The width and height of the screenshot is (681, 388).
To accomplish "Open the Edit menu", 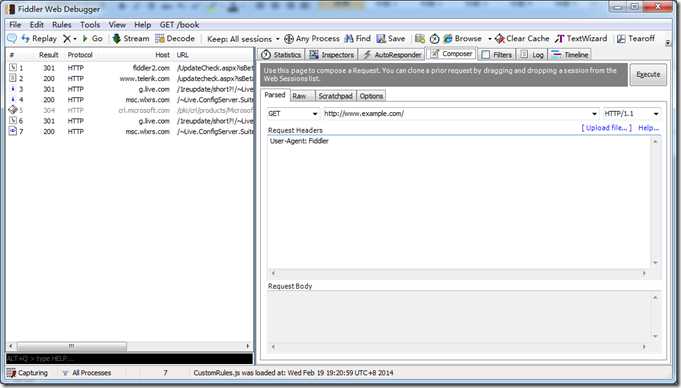I will [36, 25].
